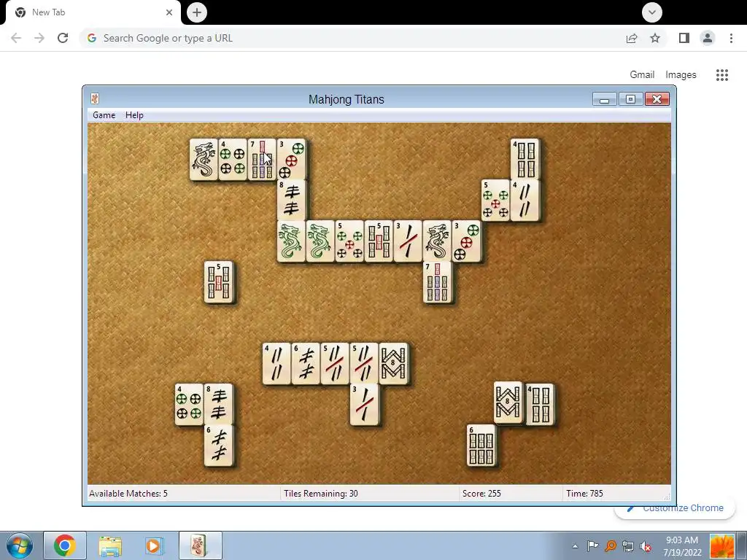The height and width of the screenshot is (560, 747).
Task: Pick the 3 character tile in the middle row
Action: coord(407,241)
